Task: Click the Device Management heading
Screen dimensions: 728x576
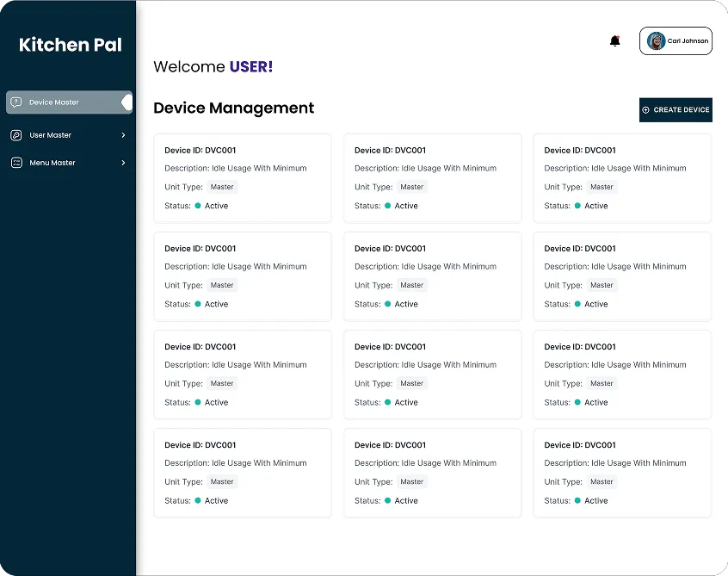Action: 233,108
